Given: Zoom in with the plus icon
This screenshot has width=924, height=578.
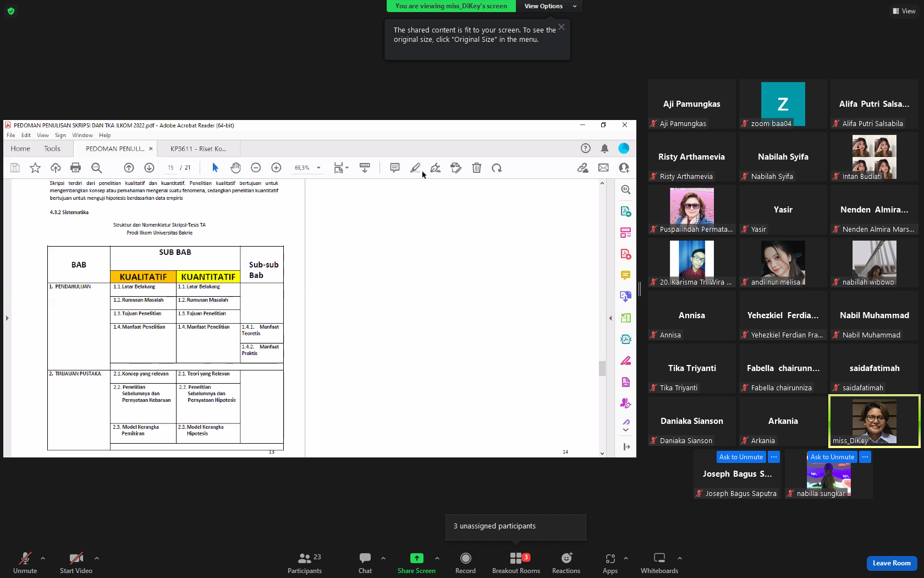Looking at the screenshot, I should tap(276, 168).
